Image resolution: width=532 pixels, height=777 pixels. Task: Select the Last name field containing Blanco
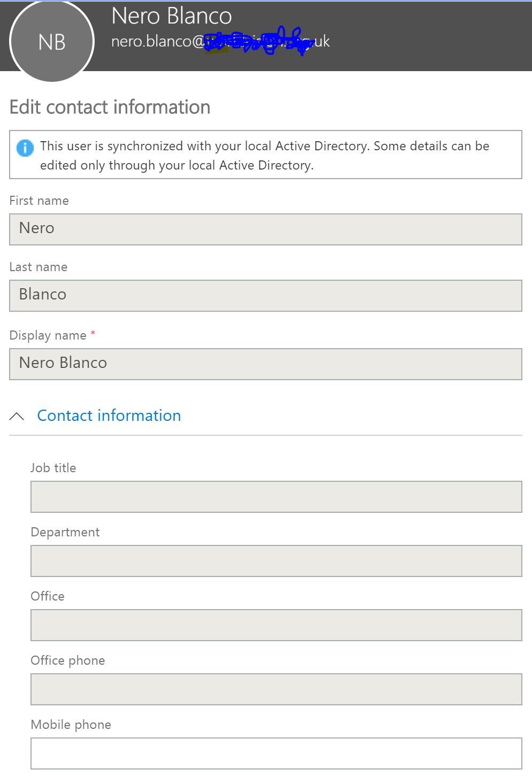click(x=266, y=296)
